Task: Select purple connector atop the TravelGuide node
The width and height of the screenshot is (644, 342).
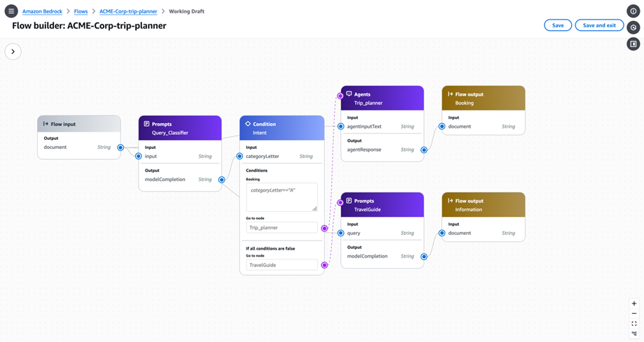Action: click(x=340, y=202)
